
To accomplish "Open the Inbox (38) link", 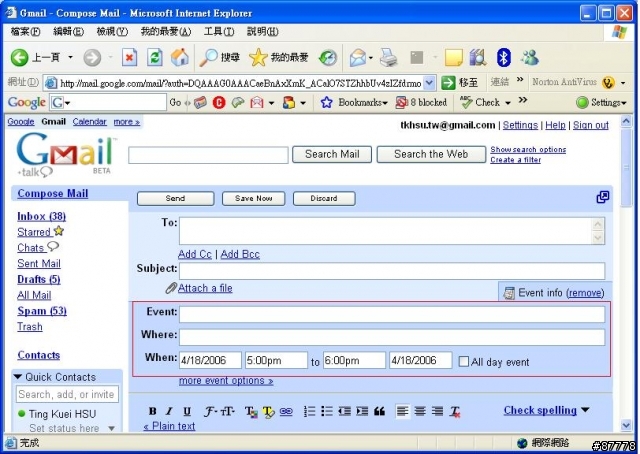I will point(42,216).
